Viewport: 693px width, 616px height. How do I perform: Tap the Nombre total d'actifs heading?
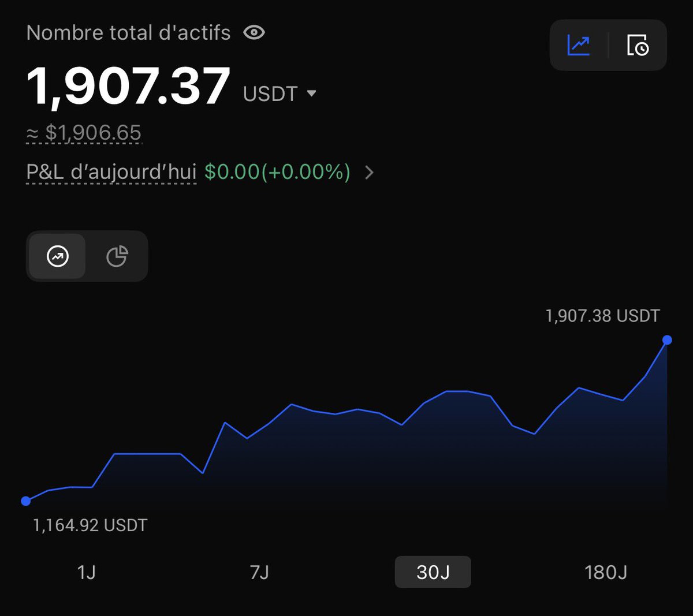tap(128, 33)
